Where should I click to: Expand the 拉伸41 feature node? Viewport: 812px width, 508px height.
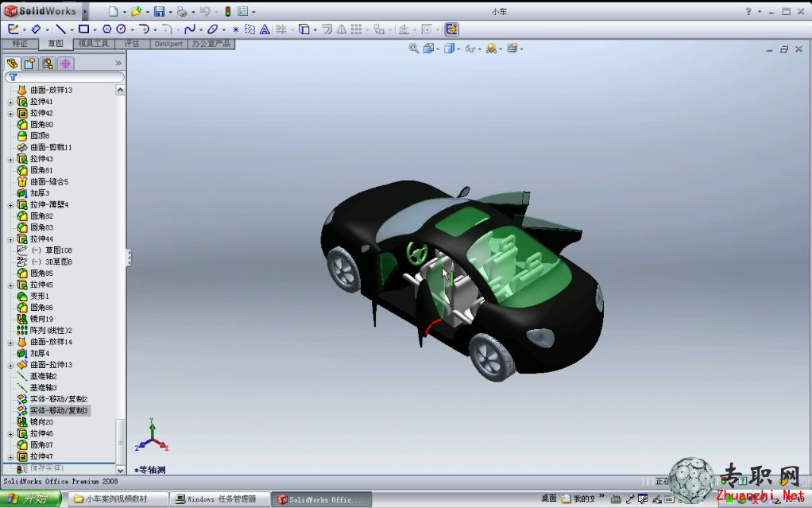coord(10,102)
